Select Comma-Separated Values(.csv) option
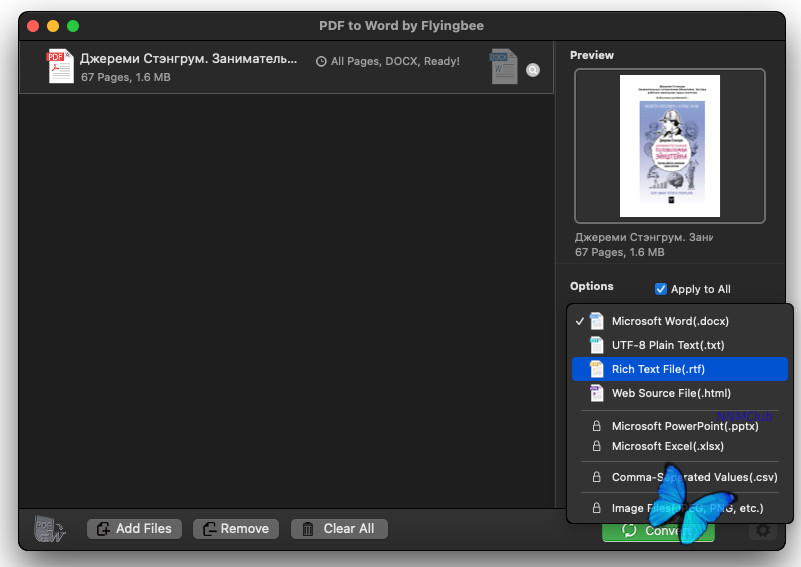Image resolution: width=801 pixels, height=567 pixels. pyautogui.click(x=680, y=477)
